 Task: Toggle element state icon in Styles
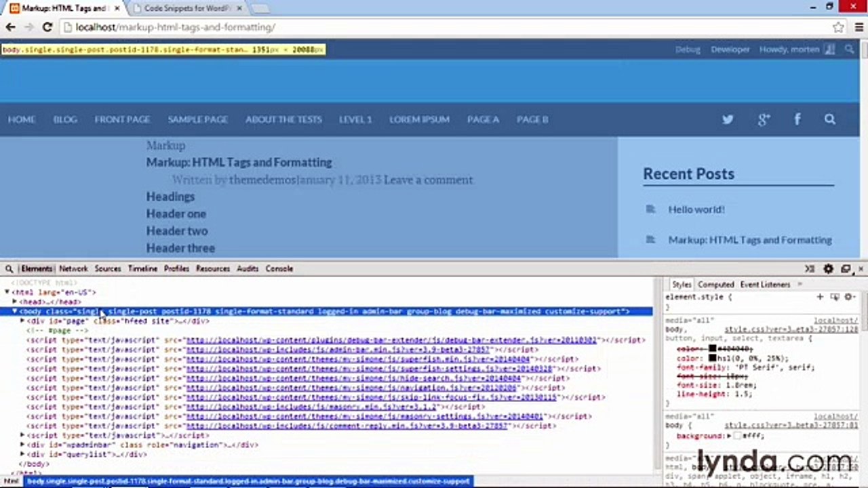point(835,297)
